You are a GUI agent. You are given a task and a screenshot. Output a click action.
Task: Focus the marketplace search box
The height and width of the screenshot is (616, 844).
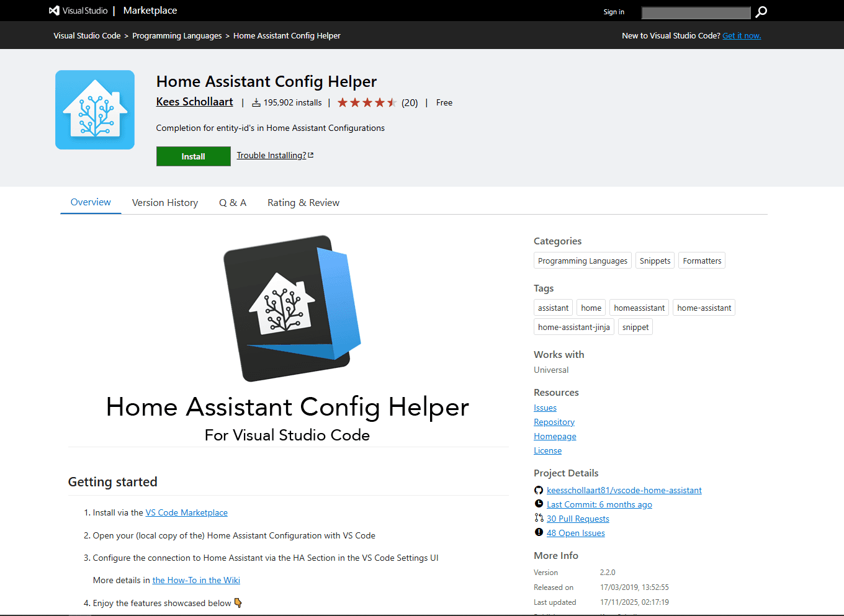point(696,12)
